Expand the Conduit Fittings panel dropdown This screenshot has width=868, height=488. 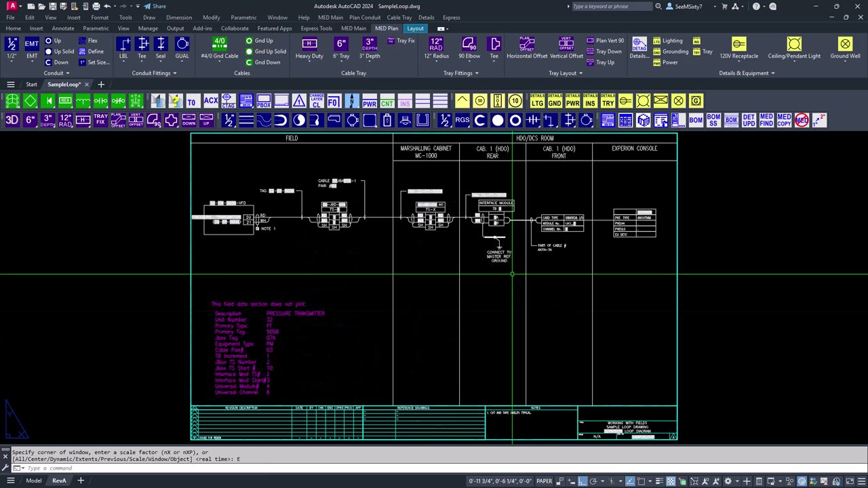154,73
